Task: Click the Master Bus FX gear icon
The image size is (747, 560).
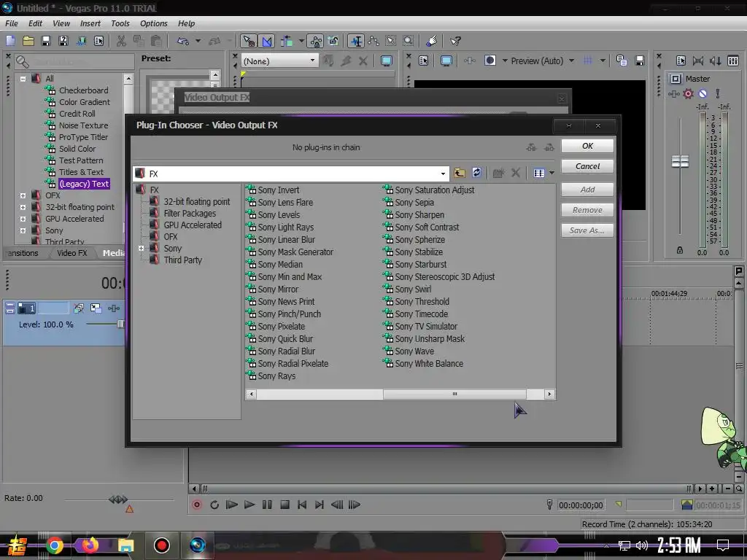Action: tap(688, 94)
